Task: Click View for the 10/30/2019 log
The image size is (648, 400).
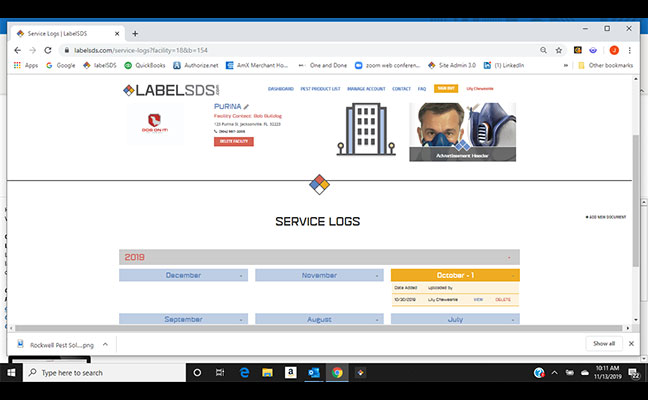Action: [478, 300]
